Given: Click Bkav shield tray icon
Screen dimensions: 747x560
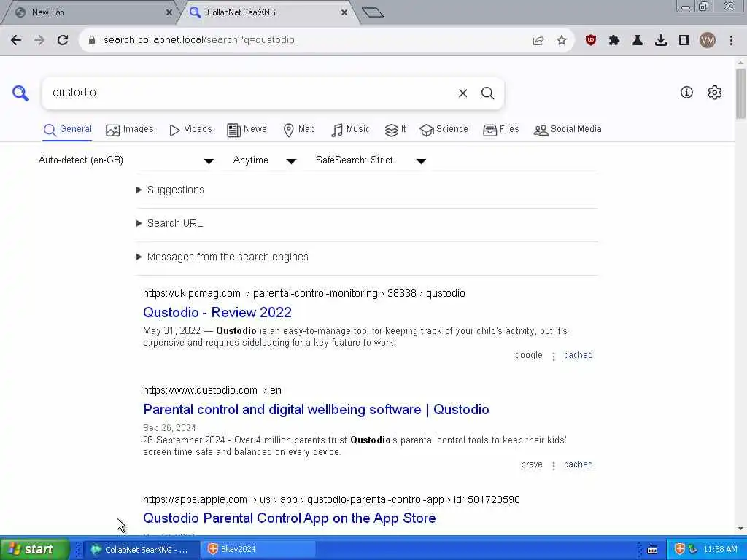Looking at the screenshot, I should [680, 550].
